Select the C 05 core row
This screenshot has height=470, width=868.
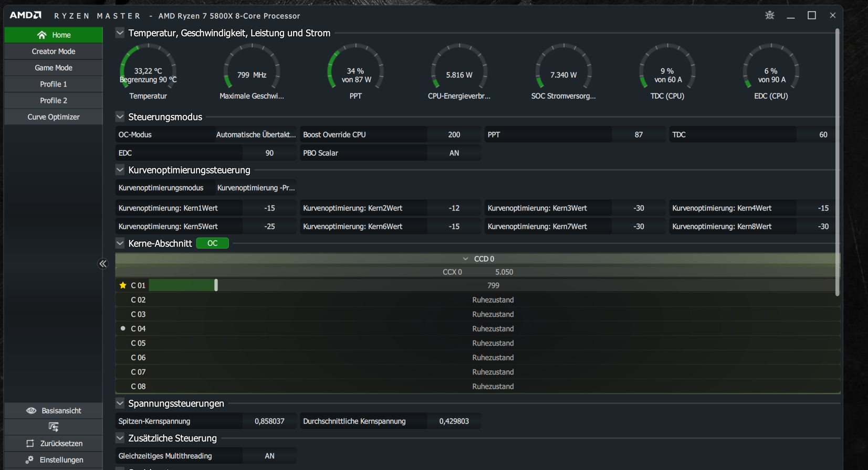478,343
